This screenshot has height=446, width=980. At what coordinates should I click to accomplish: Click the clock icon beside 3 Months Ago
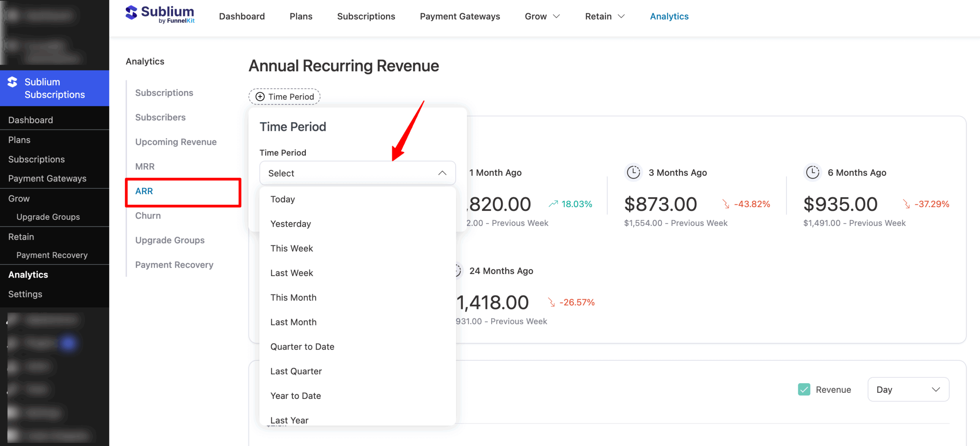[634, 172]
